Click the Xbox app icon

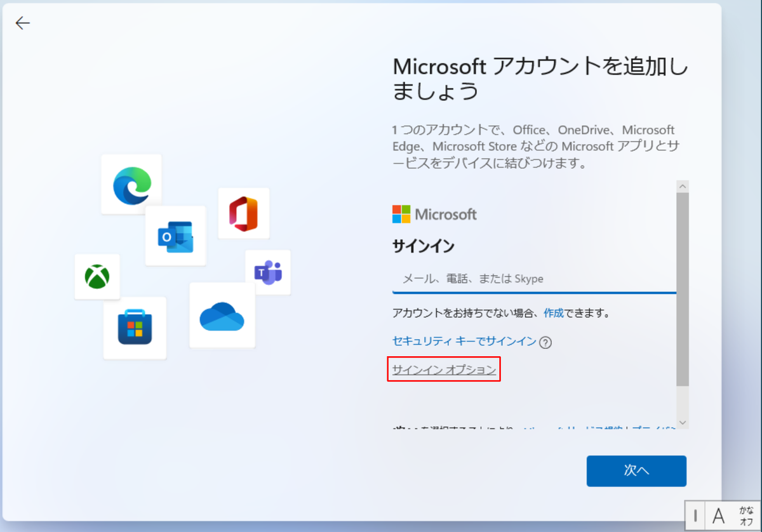97,277
